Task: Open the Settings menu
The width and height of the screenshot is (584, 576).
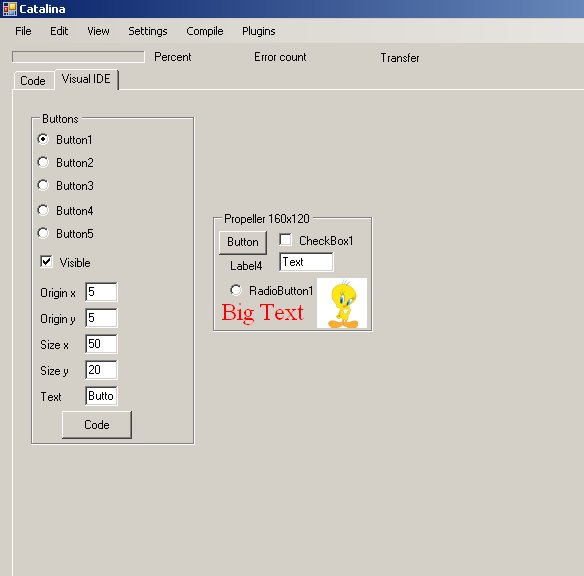Action: [x=148, y=31]
